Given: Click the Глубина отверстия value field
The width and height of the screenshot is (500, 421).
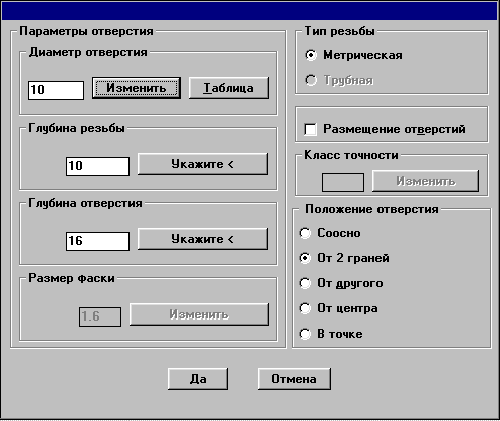Looking at the screenshot, I should [98, 241].
